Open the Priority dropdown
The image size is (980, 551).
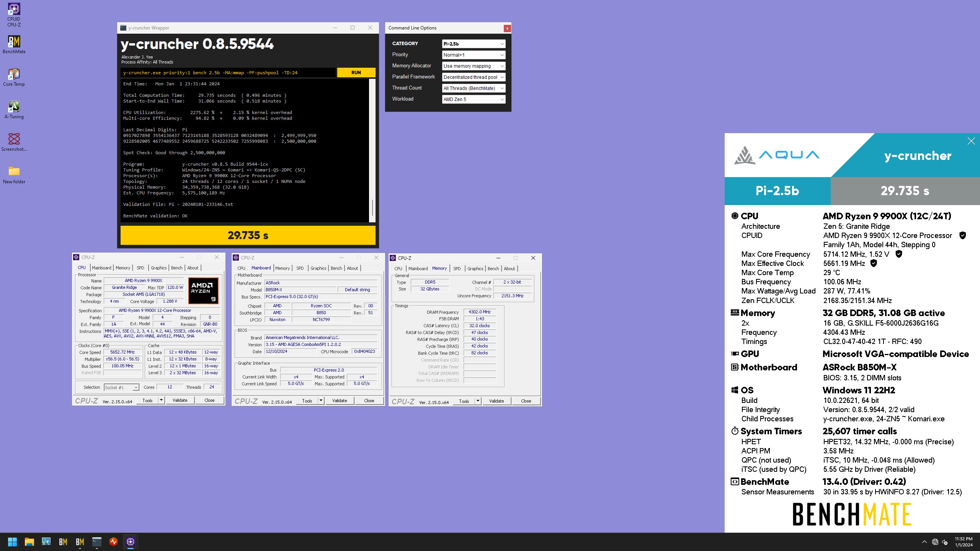474,55
